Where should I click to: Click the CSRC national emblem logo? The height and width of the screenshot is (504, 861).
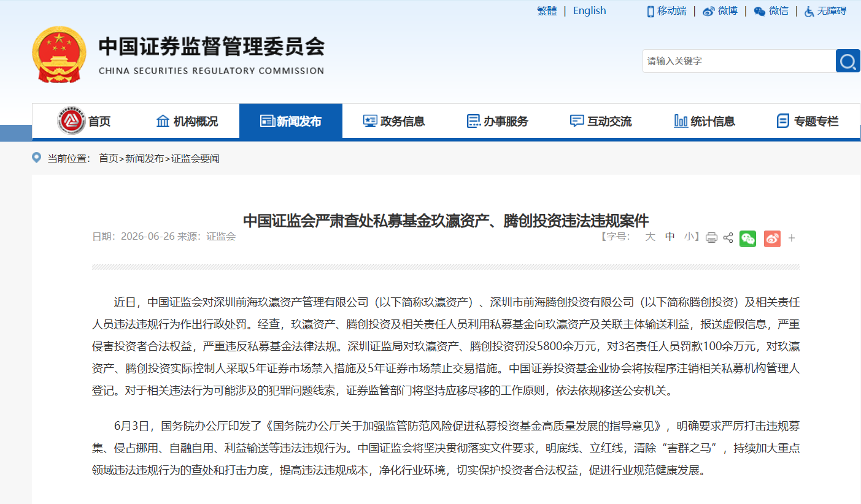point(59,55)
